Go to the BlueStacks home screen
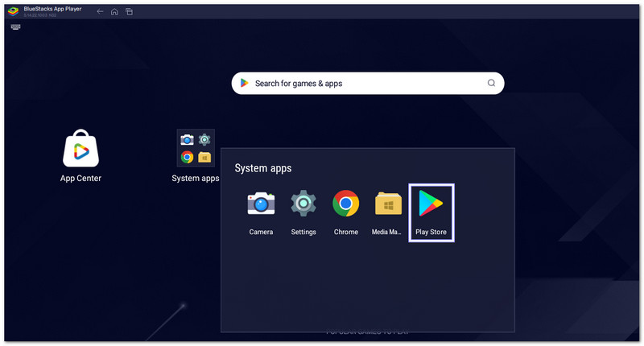Image resolution: width=644 pixels, height=346 pixels. coord(114,11)
